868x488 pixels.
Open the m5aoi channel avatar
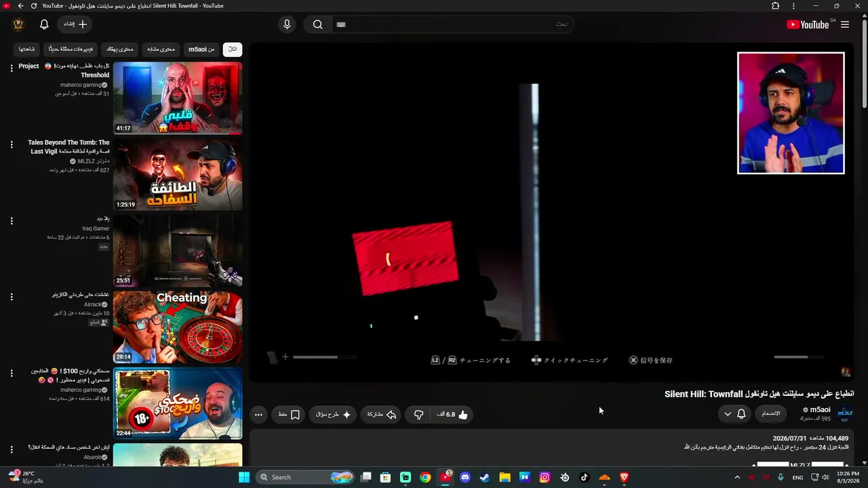pos(845,413)
